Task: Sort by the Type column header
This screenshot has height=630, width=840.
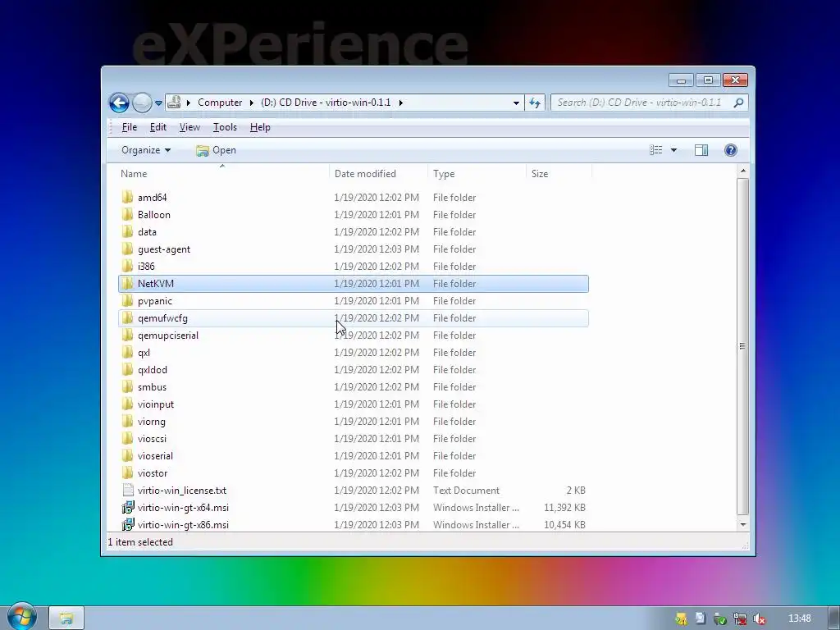Action: [x=477, y=174]
